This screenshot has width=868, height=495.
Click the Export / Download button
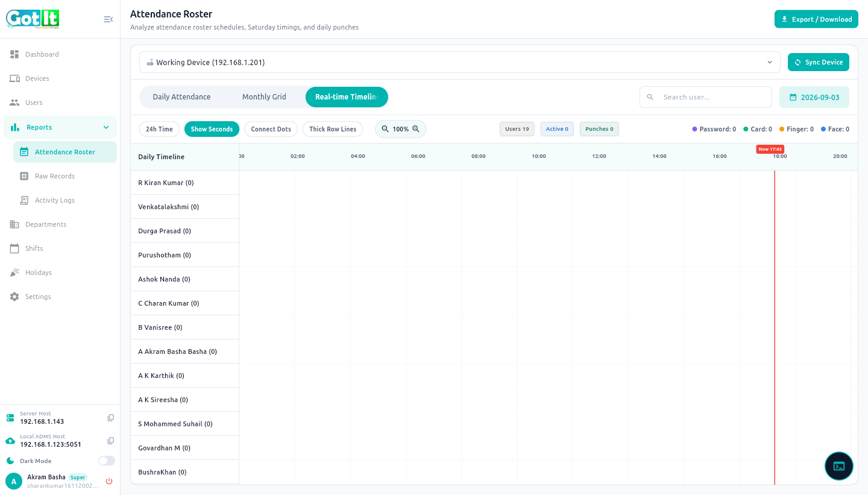coord(816,19)
